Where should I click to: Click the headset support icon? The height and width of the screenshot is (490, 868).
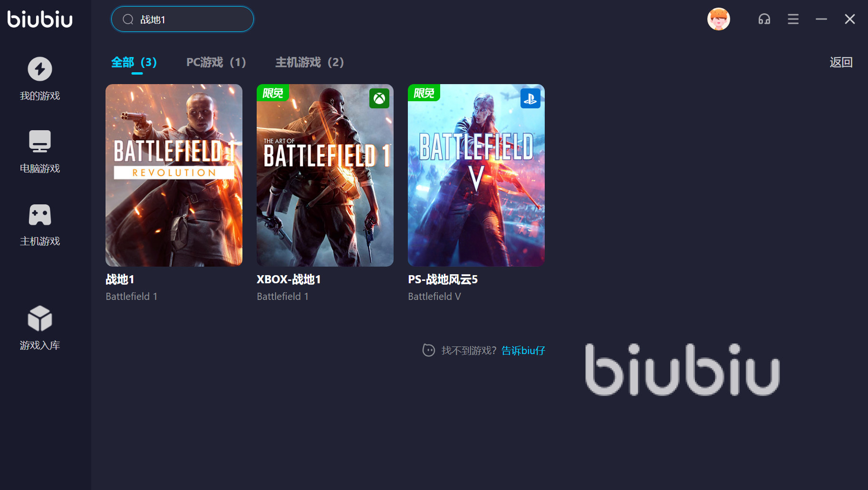tap(764, 19)
